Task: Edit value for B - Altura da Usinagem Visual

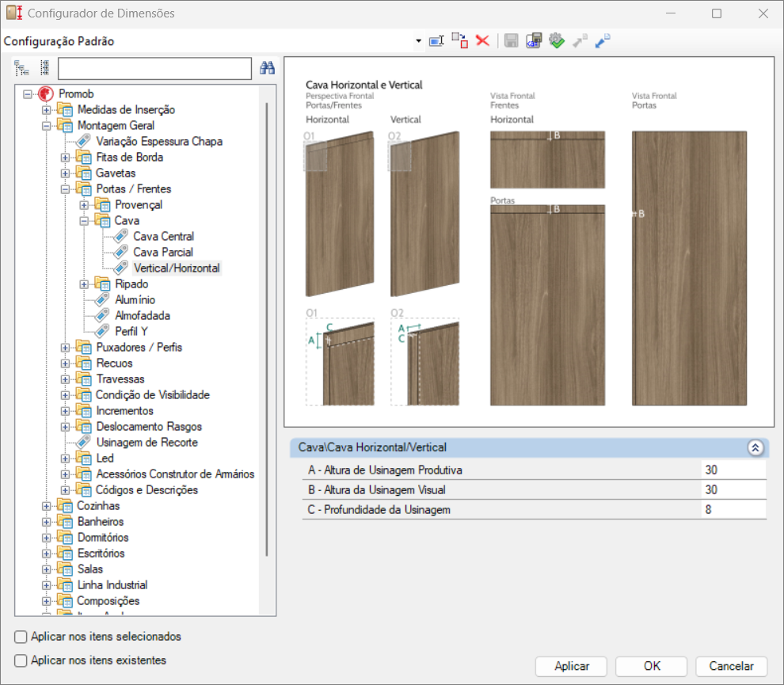Action: coord(733,489)
